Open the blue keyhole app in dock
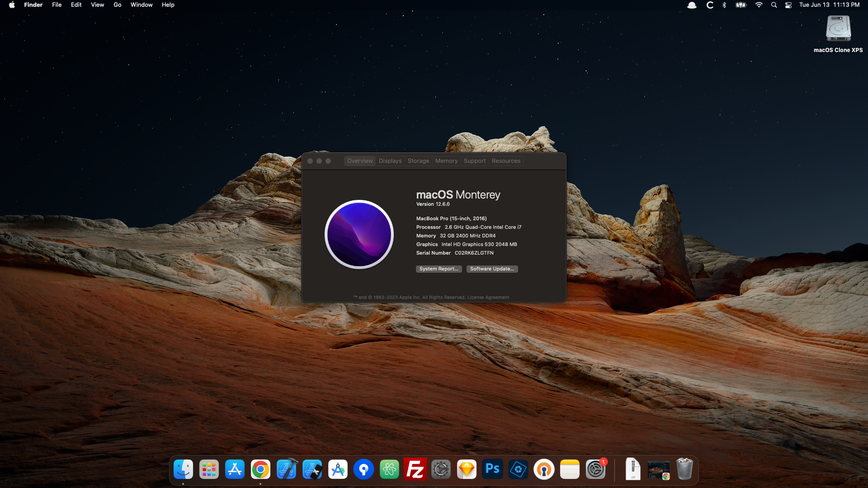The height and width of the screenshot is (488, 868). (x=363, y=469)
